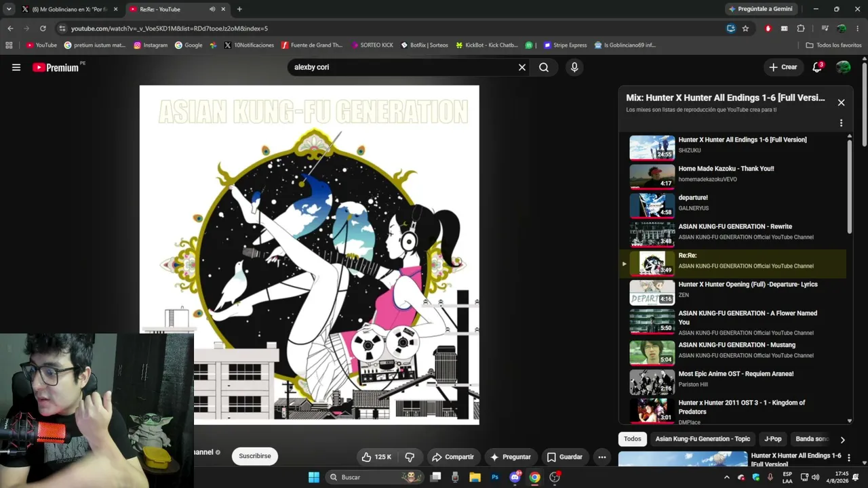Image resolution: width=868 pixels, height=488 pixels.
Task: Open the account avatar menu
Action: [x=844, y=67]
